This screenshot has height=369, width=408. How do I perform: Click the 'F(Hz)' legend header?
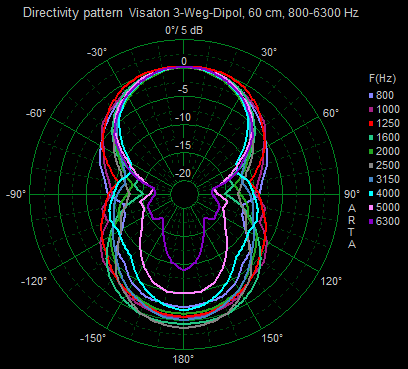coord(382,79)
